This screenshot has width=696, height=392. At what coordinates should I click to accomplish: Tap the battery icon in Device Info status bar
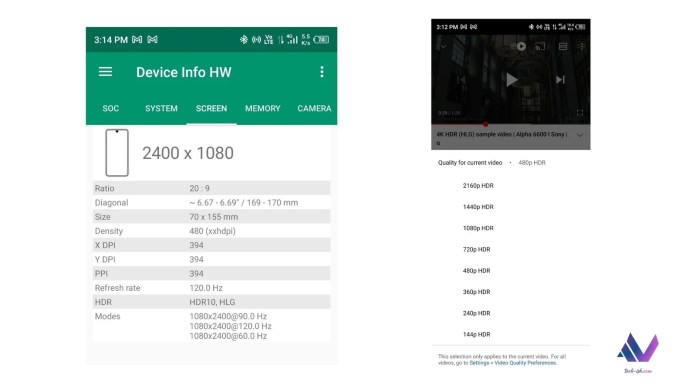point(321,40)
